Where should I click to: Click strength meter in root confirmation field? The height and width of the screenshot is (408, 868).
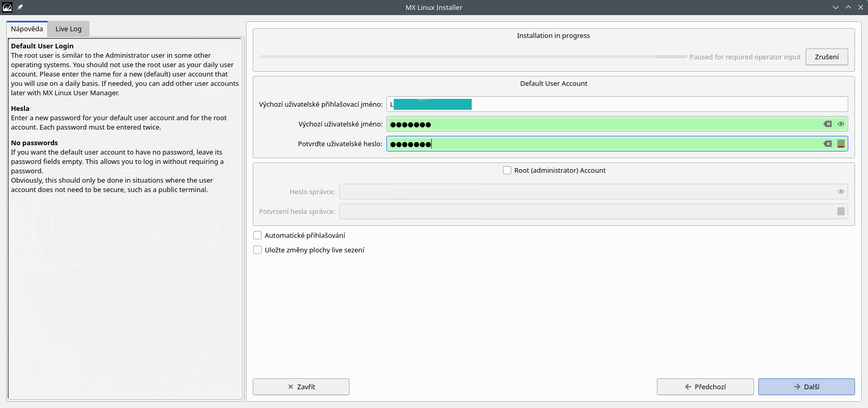click(841, 211)
